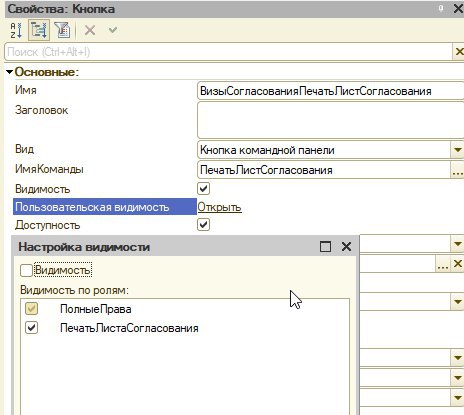
Task: Click into the Поиск search field
Action: point(228,52)
